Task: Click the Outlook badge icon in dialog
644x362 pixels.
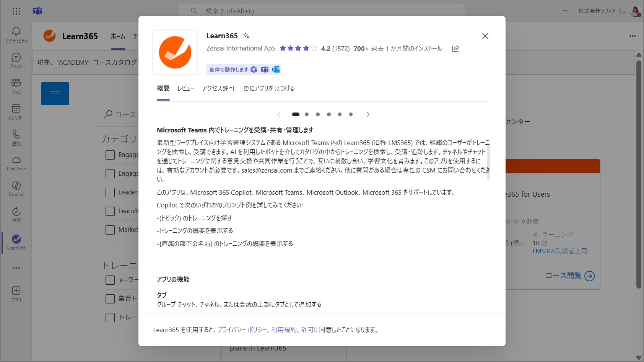Action: [x=276, y=69]
